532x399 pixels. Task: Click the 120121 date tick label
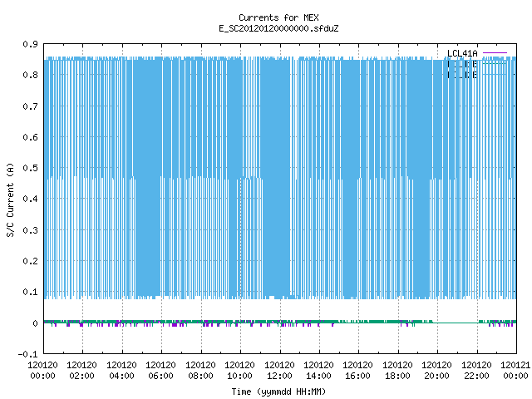[x=515, y=365]
